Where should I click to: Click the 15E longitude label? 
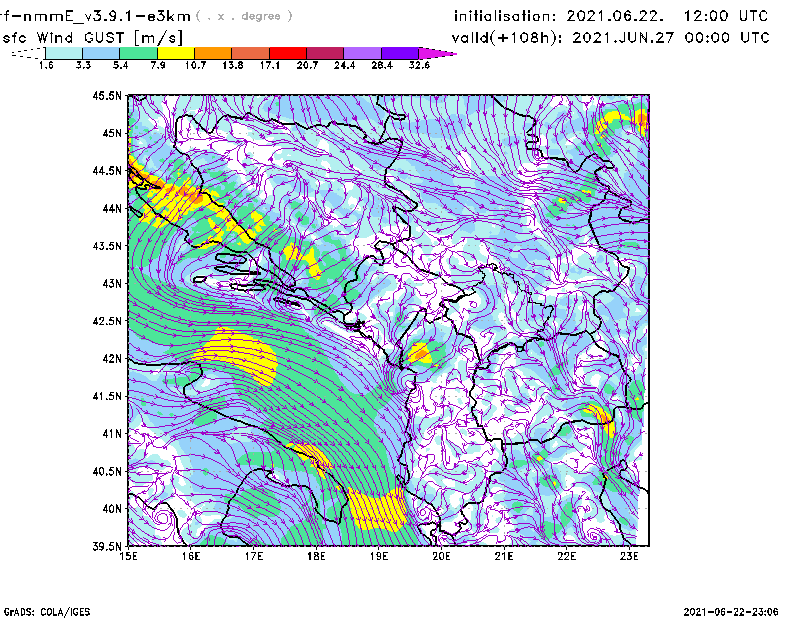pos(128,556)
